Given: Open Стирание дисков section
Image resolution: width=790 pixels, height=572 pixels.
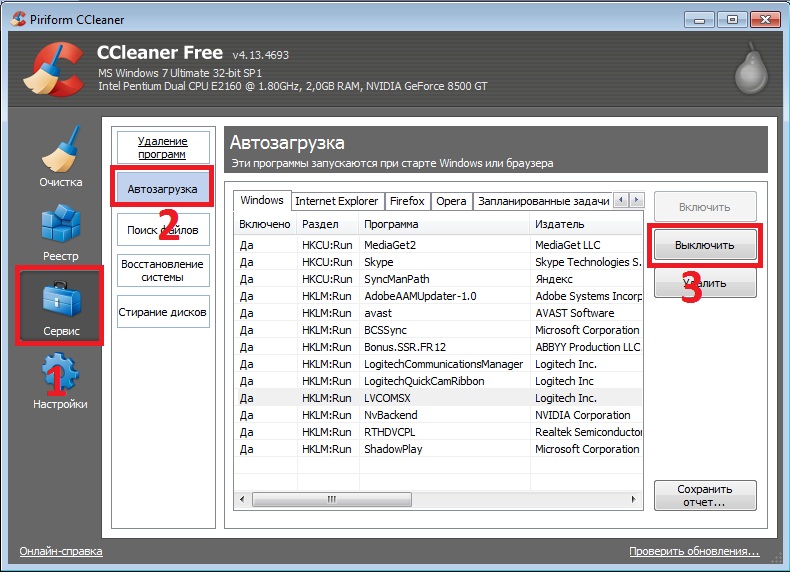Looking at the screenshot, I should pos(163,311).
